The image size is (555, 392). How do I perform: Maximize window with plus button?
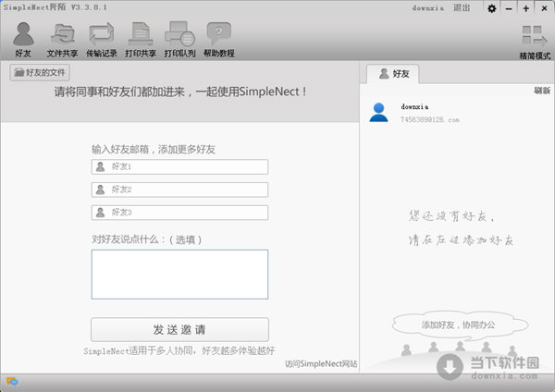(x=526, y=8)
